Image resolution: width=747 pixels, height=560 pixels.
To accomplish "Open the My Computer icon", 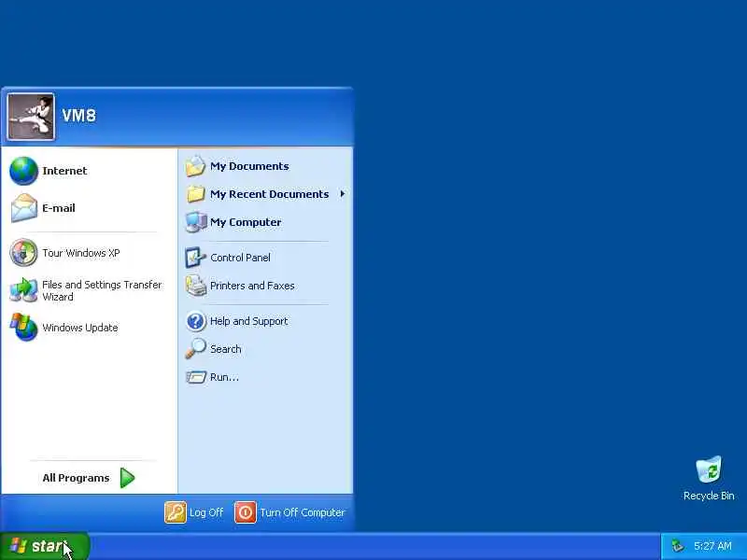I will tap(196, 222).
